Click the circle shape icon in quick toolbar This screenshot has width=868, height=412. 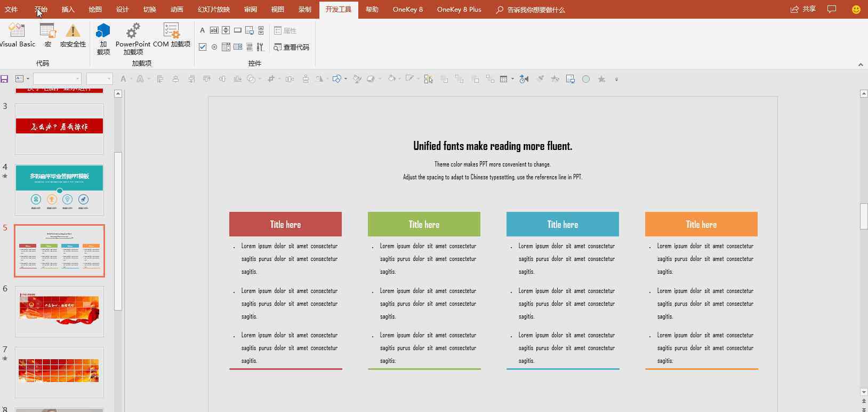[x=586, y=79]
